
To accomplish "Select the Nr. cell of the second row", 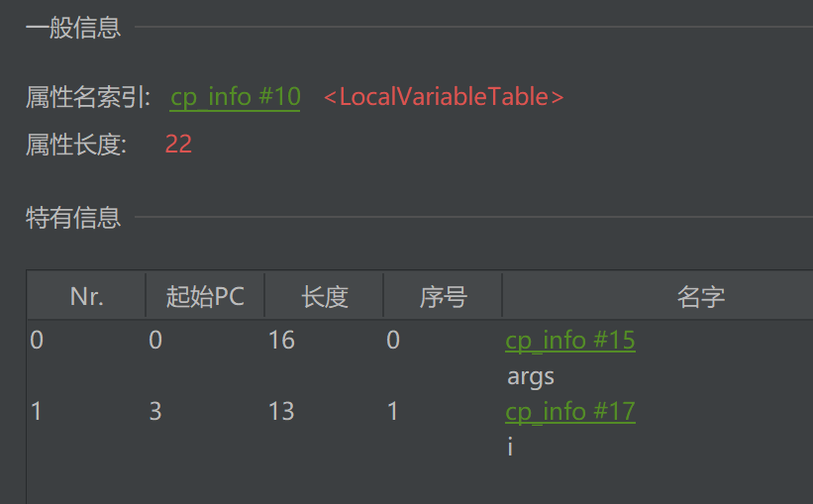I will pyautogui.click(x=37, y=411).
